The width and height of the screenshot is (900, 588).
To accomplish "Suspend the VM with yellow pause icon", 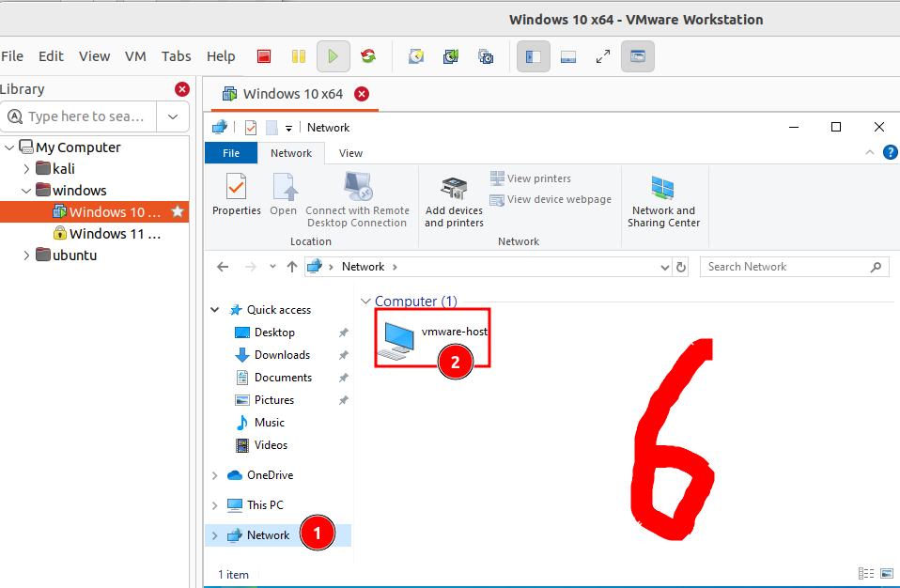I will pyautogui.click(x=299, y=56).
